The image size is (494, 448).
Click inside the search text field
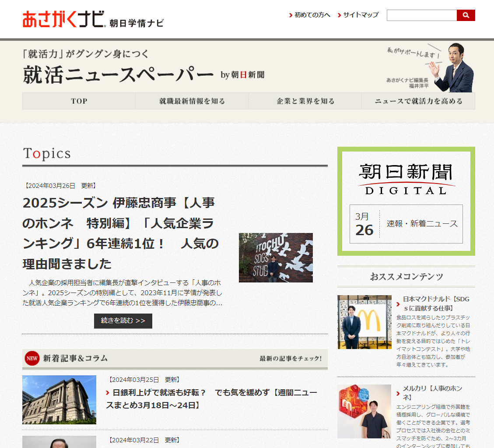(x=421, y=15)
